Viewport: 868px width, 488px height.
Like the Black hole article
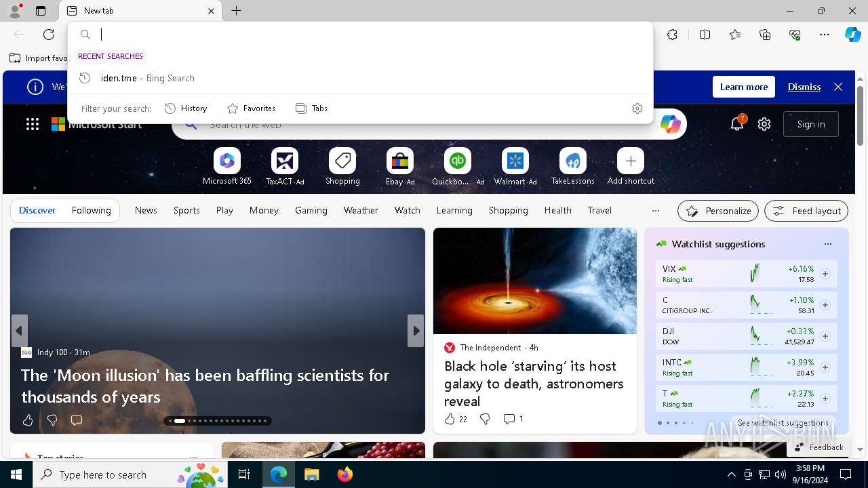tap(456, 419)
